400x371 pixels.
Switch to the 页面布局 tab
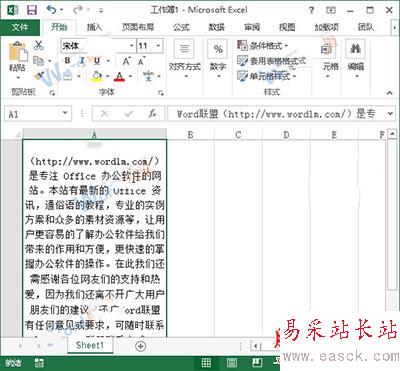coord(138,27)
